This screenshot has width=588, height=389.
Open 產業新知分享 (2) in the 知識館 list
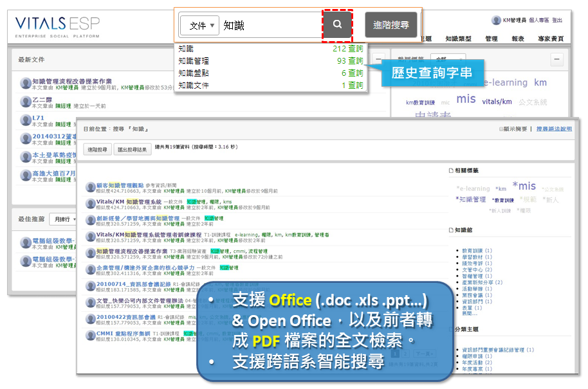tap(482, 282)
